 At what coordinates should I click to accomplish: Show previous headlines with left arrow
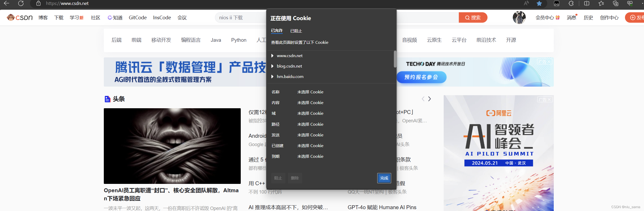pos(423,99)
